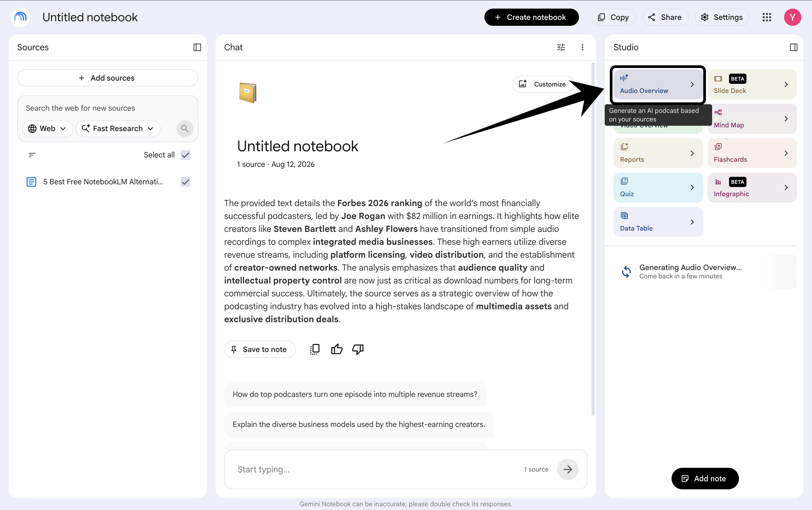The height and width of the screenshot is (510, 812).
Task: Click the Create notebook button
Action: click(x=531, y=17)
